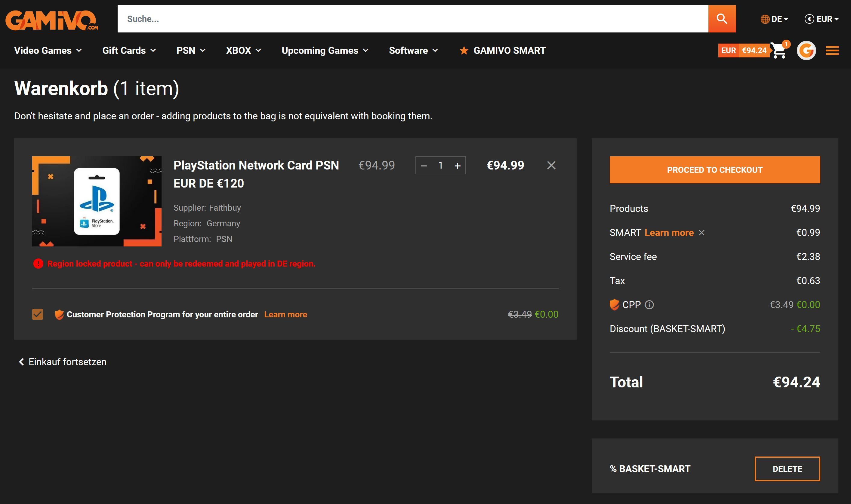
Task: Click the red region-lock alert icon
Action: tap(38, 264)
